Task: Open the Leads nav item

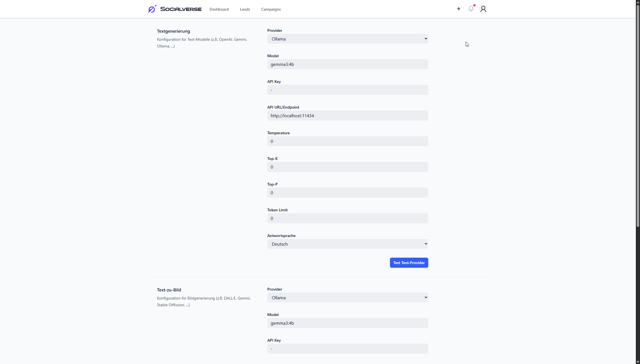Action: 245,9
